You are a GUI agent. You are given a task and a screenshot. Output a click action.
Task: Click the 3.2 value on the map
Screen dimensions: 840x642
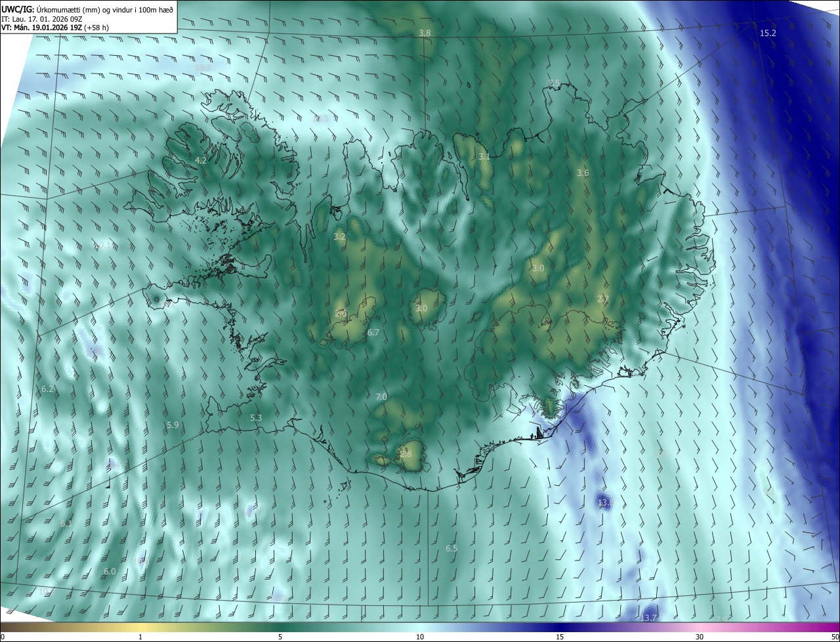coord(339,236)
